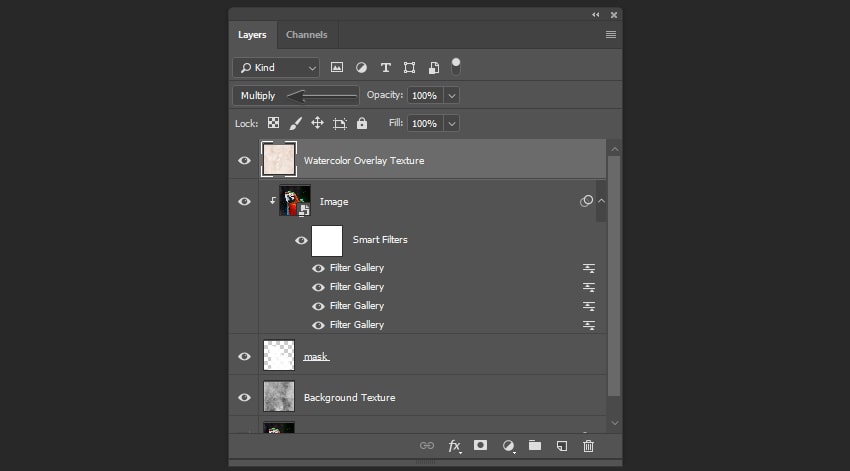Click the Fill value field

click(x=426, y=124)
